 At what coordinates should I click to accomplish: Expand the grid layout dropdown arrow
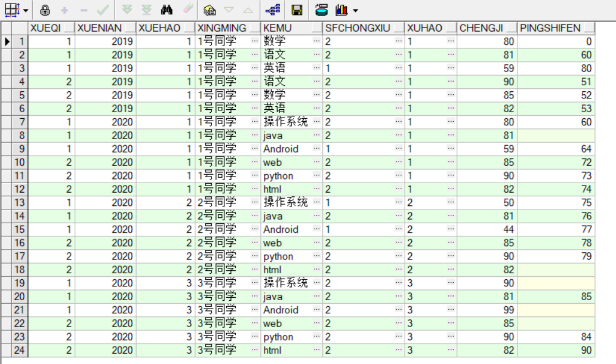(x=26, y=11)
